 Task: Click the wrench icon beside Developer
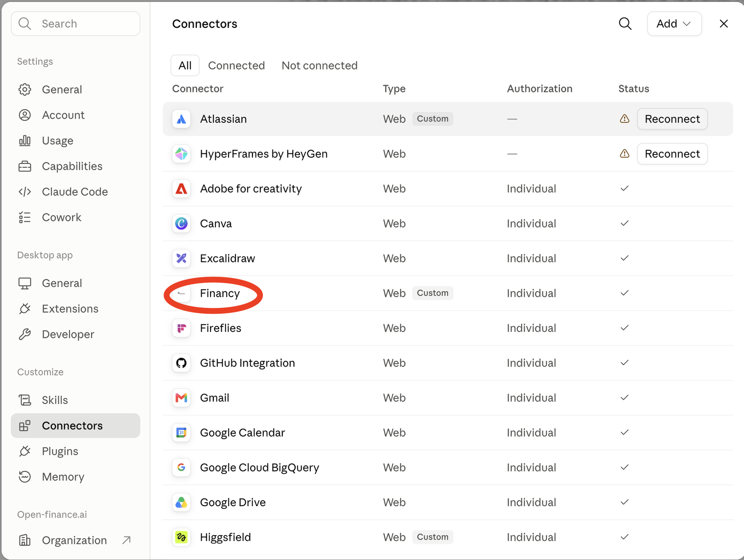pos(25,334)
